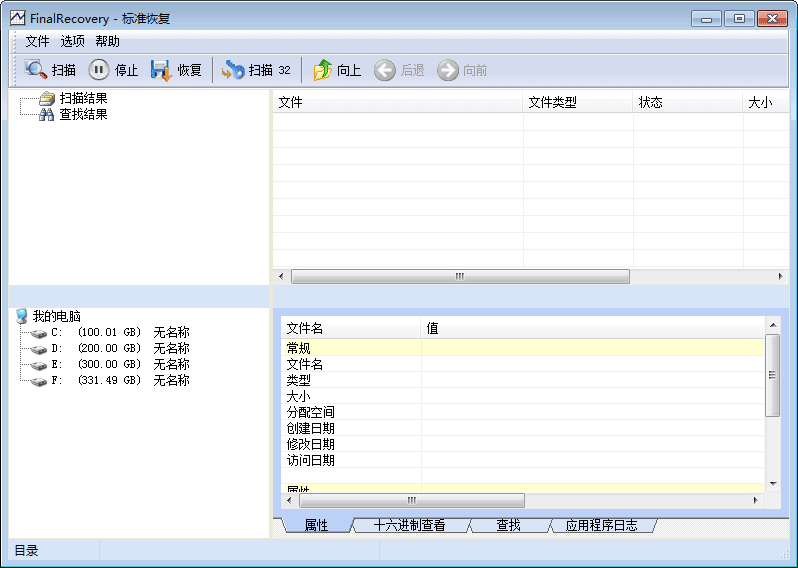Click file list scroll right arrow
Viewport: 798px width, 568px height.
(781, 276)
